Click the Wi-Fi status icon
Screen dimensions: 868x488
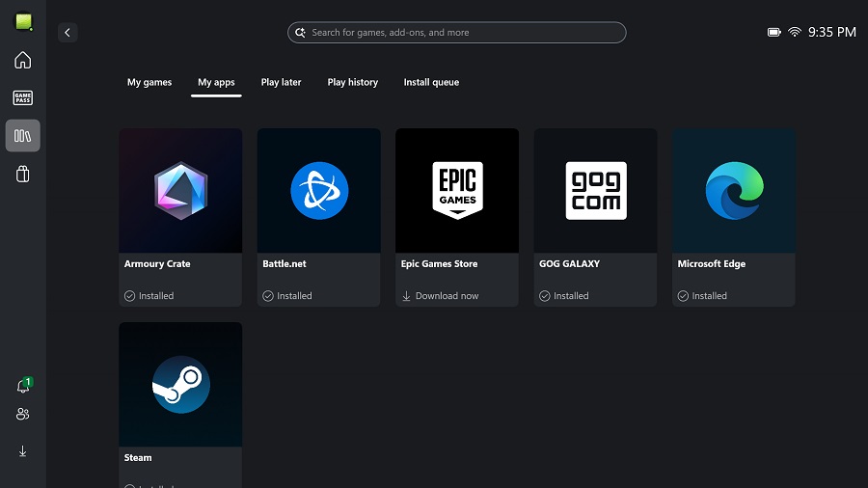tap(794, 33)
